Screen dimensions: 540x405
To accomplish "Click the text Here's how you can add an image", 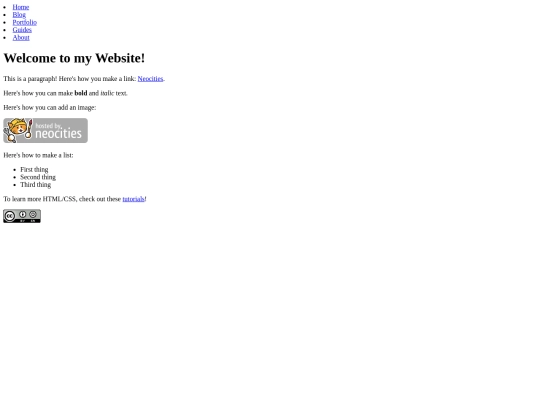I will (50, 107).
